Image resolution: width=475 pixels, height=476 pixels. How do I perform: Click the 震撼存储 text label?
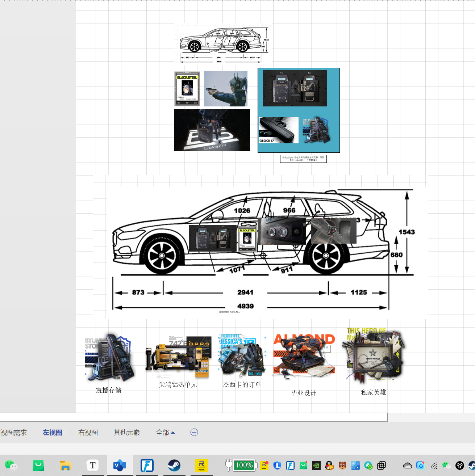108,390
